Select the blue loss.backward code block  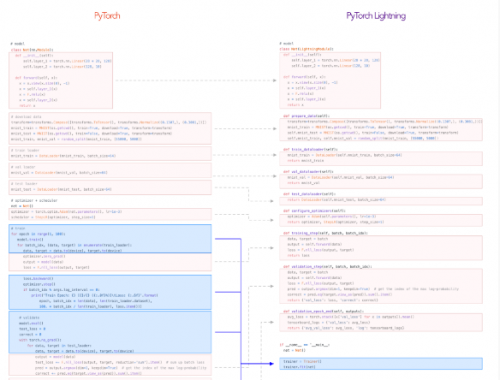(x=110, y=292)
